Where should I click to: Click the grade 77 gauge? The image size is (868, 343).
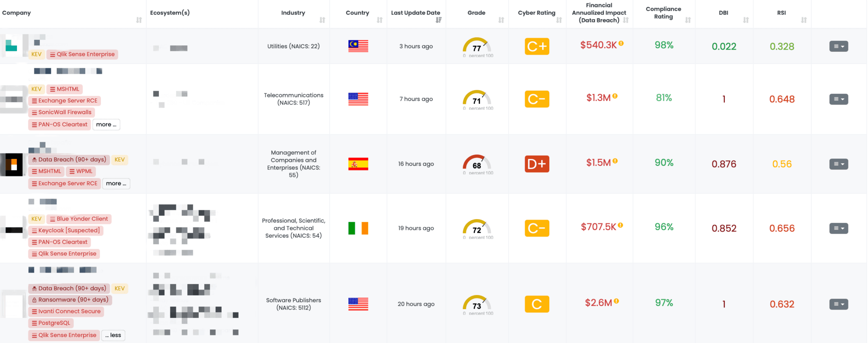click(x=477, y=47)
